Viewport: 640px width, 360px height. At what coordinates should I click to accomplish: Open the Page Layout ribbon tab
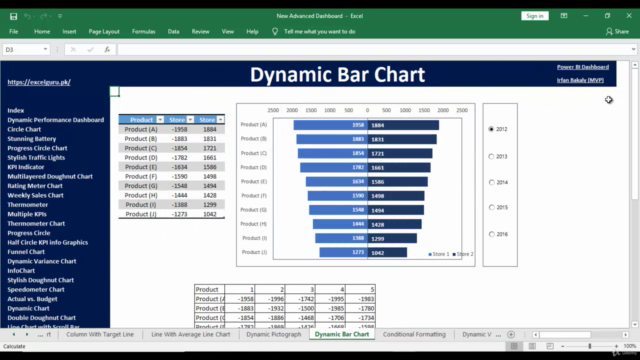(104, 31)
